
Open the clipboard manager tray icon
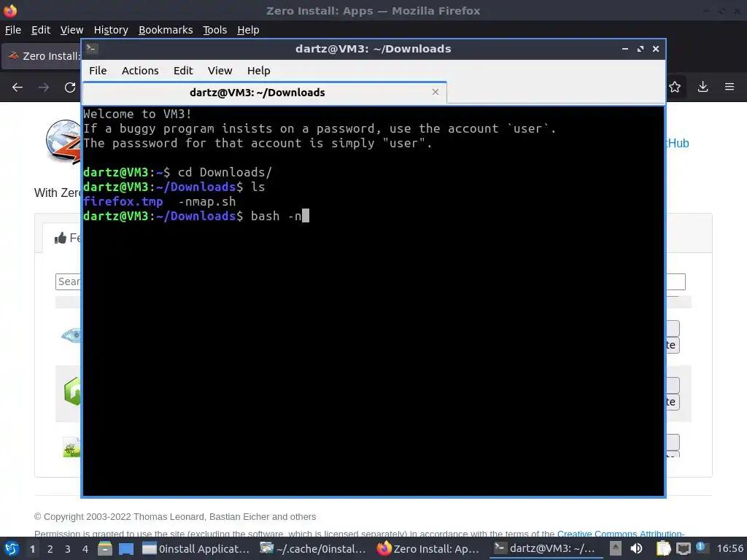(x=663, y=548)
